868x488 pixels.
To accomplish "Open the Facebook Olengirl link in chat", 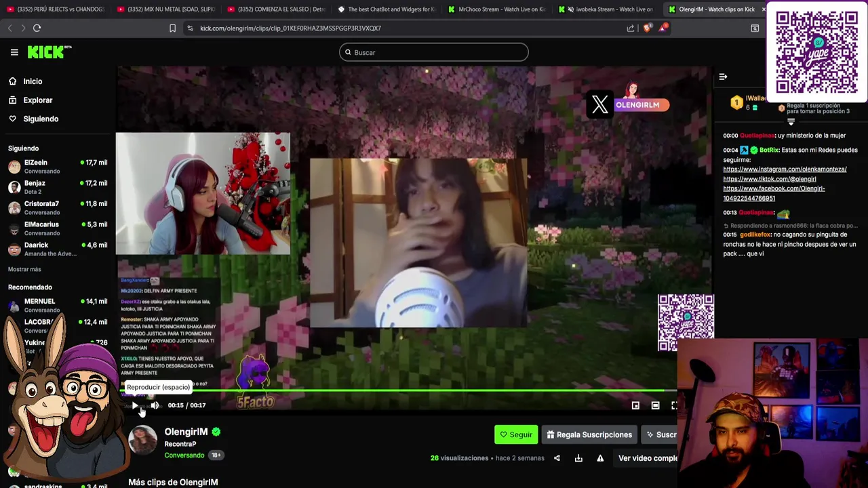I will [x=774, y=193].
